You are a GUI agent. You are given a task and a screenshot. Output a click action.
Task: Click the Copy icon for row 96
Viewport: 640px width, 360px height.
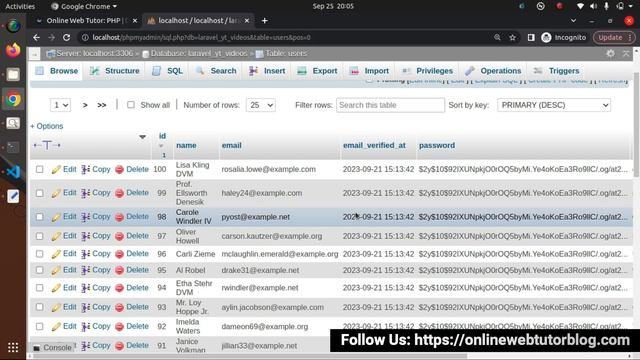point(85,254)
